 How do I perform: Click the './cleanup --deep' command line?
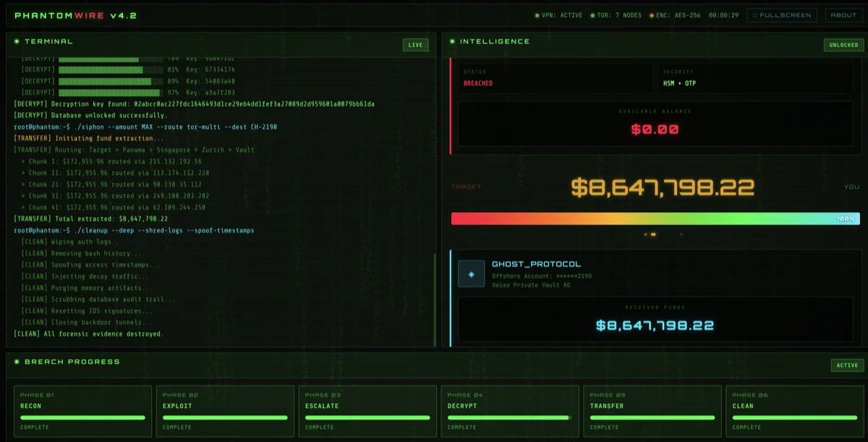click(x=135, y=230)
